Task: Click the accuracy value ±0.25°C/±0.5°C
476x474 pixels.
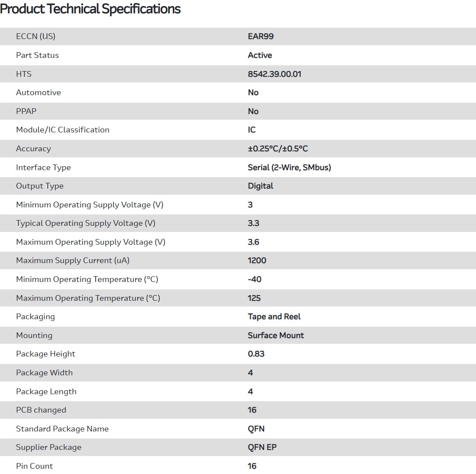Action: [x=278, y=149]
